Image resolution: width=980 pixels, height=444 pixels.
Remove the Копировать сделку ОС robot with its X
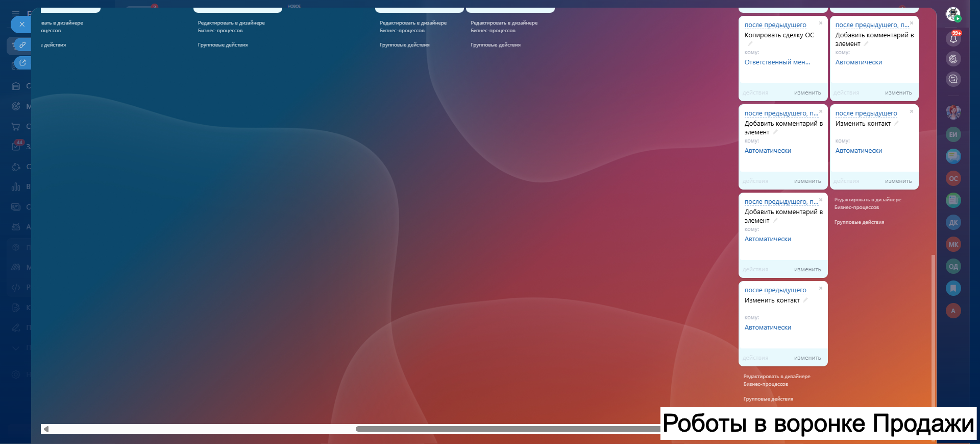coord(821,23)
